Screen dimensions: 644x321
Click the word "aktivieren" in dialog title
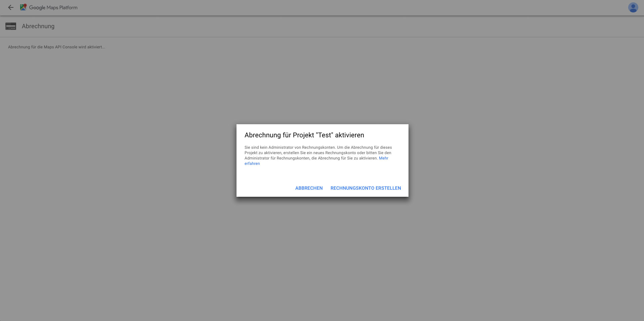[x=349, y=135]
